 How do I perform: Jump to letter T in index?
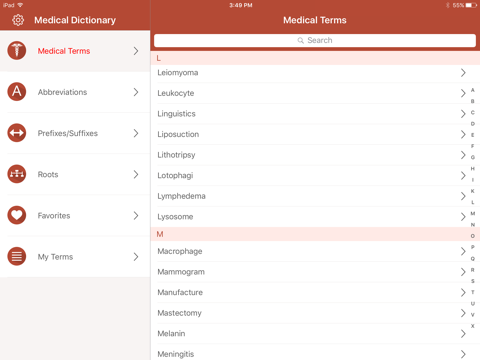pos(472,292)
